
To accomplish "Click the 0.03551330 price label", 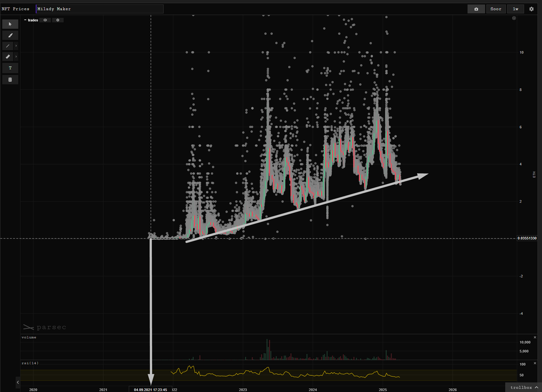I will [x=527, y=238].
